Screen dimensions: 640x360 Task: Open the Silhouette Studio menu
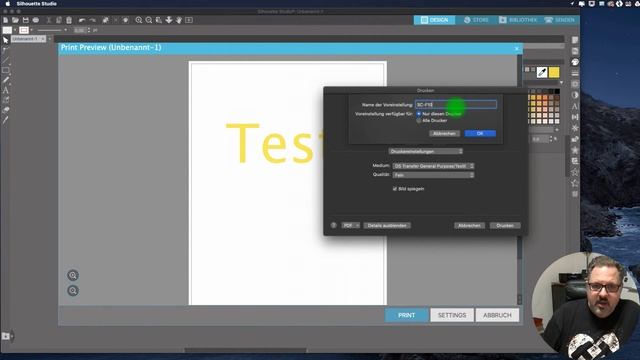37,4
